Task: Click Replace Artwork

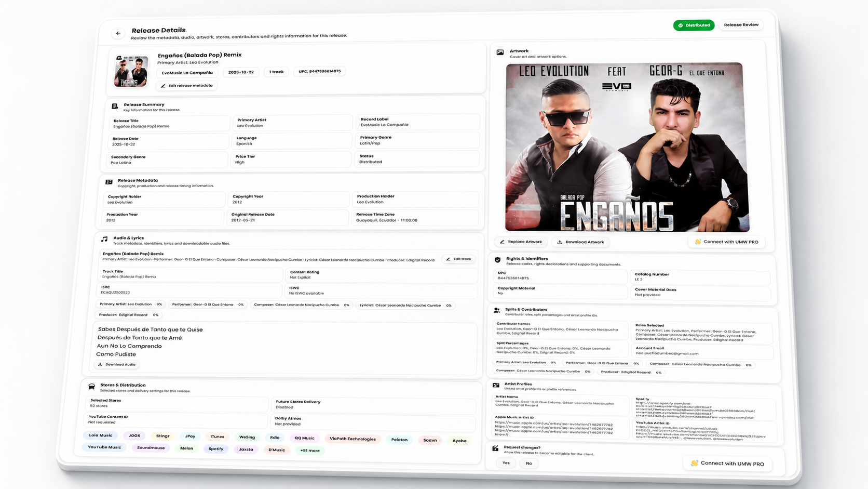Action: coord(521,242)
